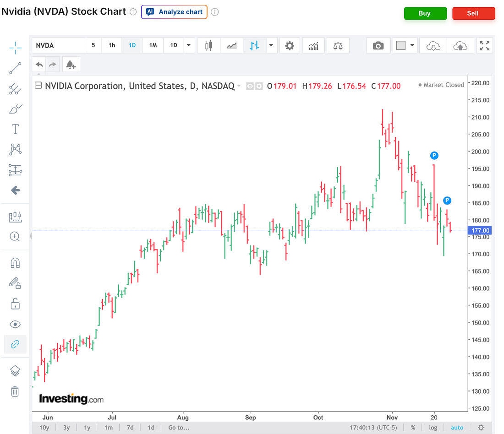Open chart settings gear in toolbar
The width and height of the screenshot is (504, 434).
tap(290, 46)
